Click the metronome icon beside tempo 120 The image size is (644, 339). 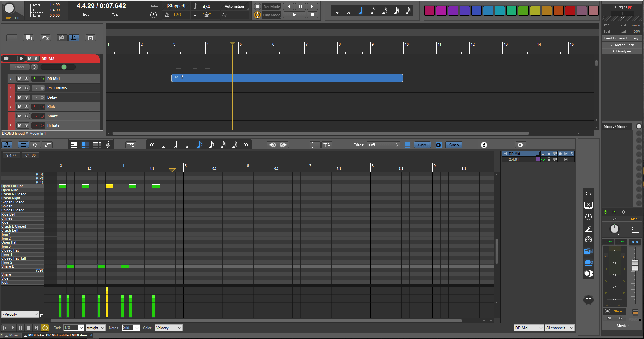[x=167, y=15]
